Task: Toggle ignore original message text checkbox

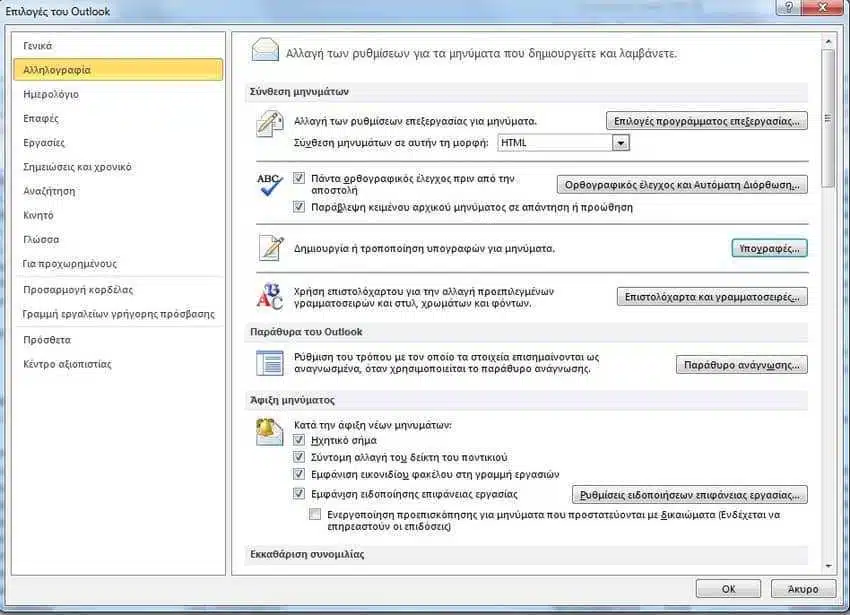Action: pos(299,207)
